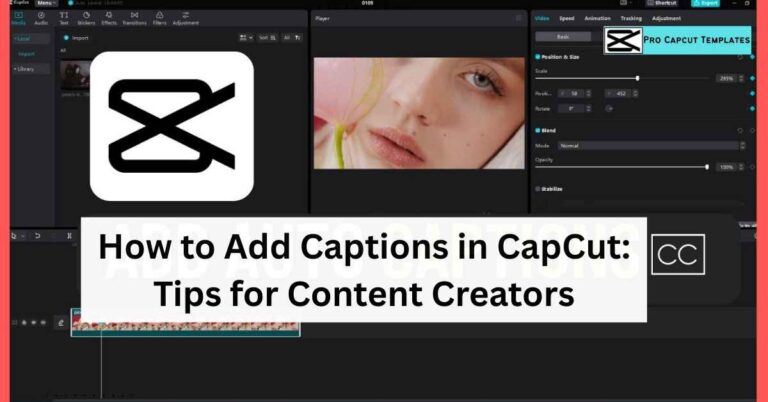Open the Shortcut button

click(x=662, y=3)
